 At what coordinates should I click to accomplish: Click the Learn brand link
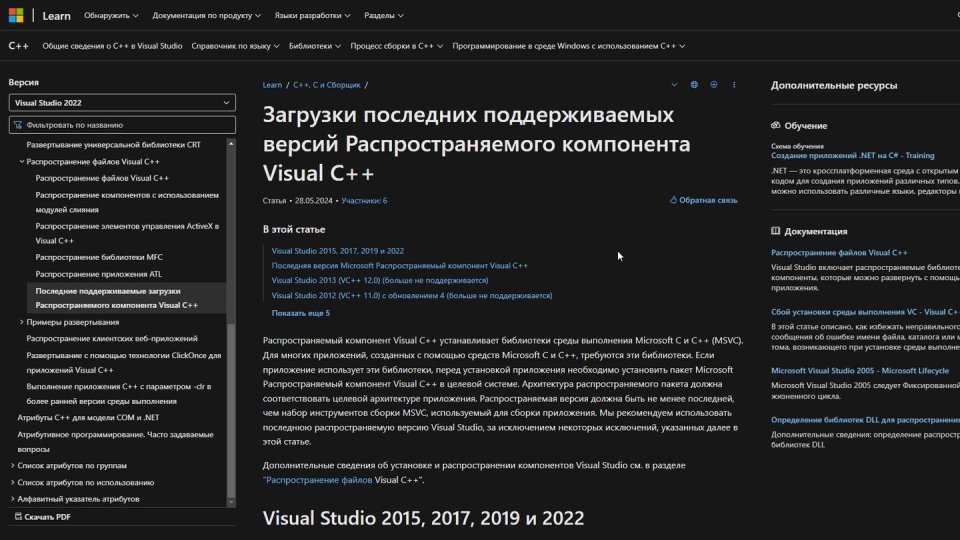[x=56, y=16]
